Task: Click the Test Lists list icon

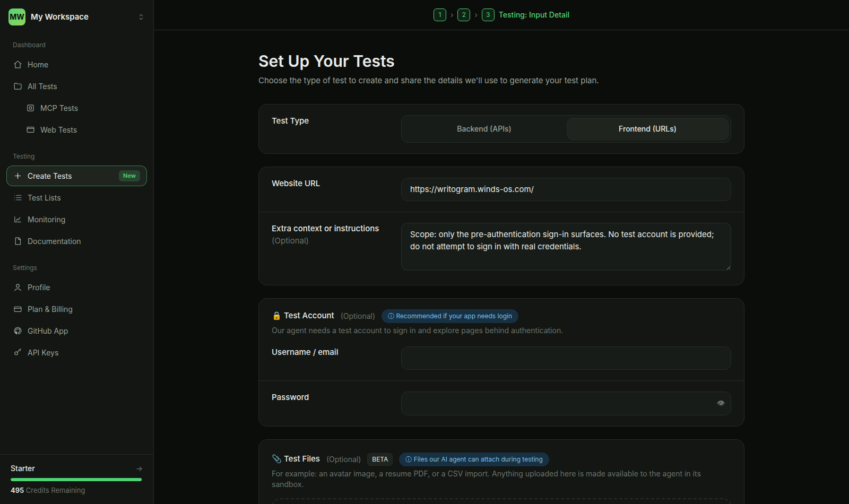Action: coord(18,198)
